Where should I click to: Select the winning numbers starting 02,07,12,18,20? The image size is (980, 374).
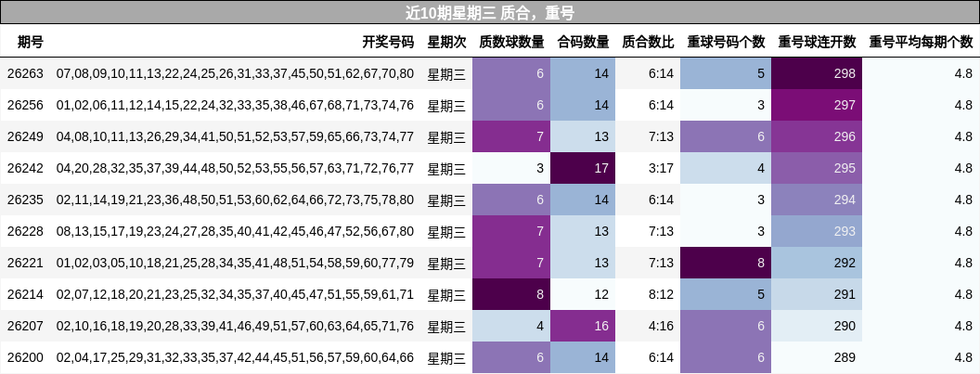[x=235, y=294]
